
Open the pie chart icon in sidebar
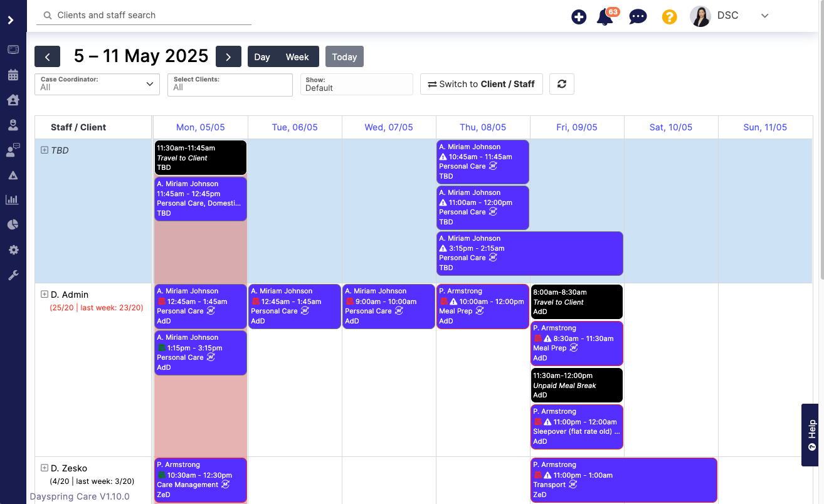pos(13,224)
